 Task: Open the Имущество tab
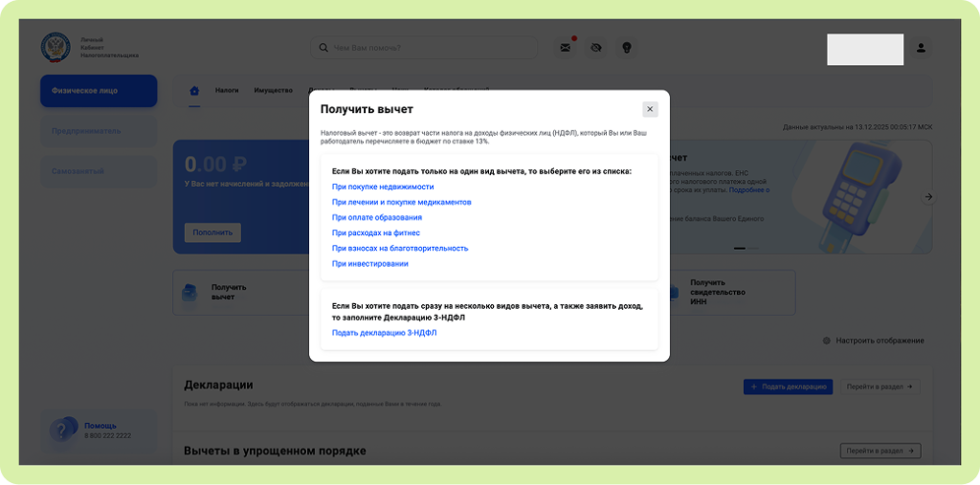(273, 91)
